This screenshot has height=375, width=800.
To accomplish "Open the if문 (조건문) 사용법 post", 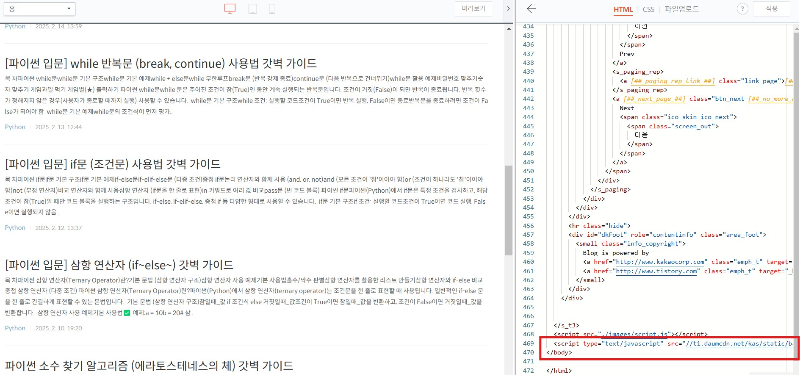I will pos(112,164).
